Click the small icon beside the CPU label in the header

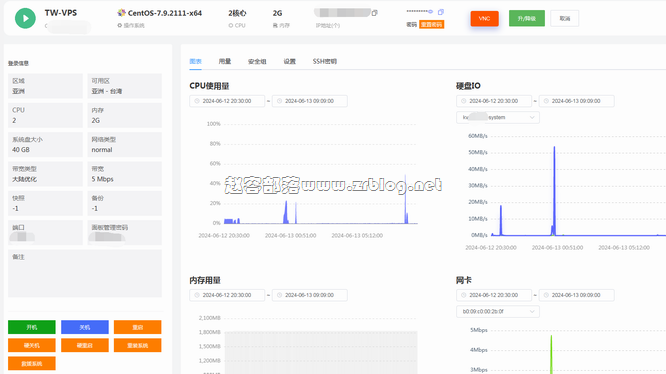coord(231,25)
